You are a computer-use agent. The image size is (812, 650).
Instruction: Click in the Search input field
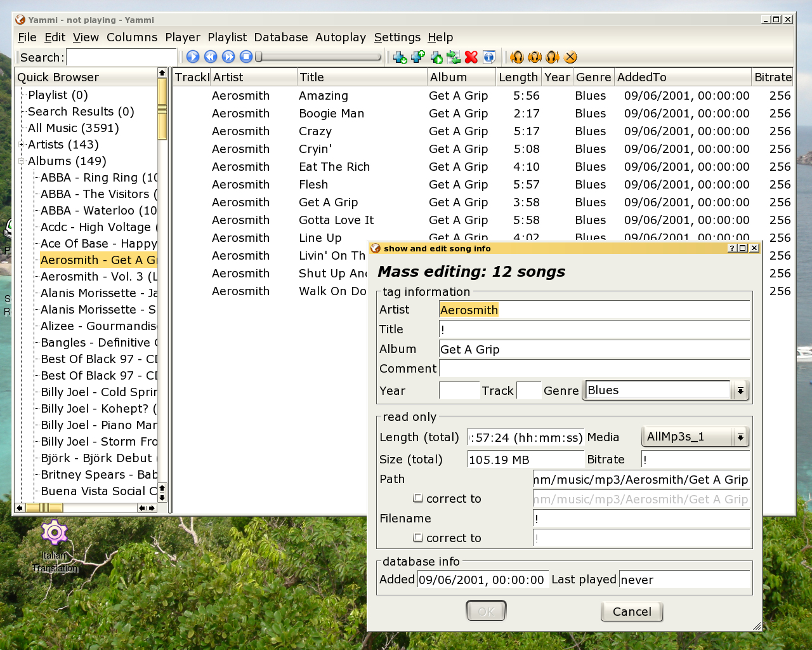pos(121,57)
